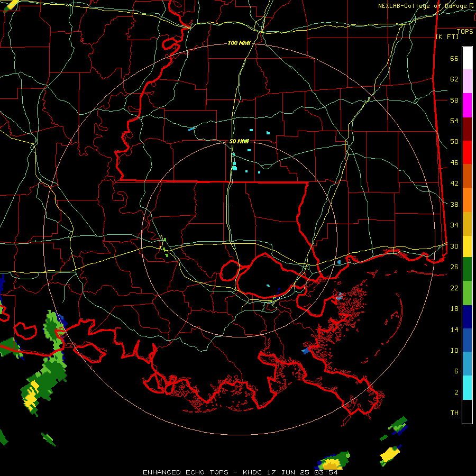Viewport: 476px width, 476px height.
Task: Click the legend value '10'
Action: [454, 350]
